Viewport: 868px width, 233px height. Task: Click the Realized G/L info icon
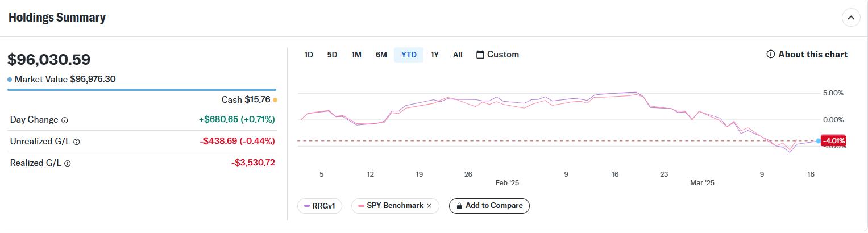coord(68,164)
